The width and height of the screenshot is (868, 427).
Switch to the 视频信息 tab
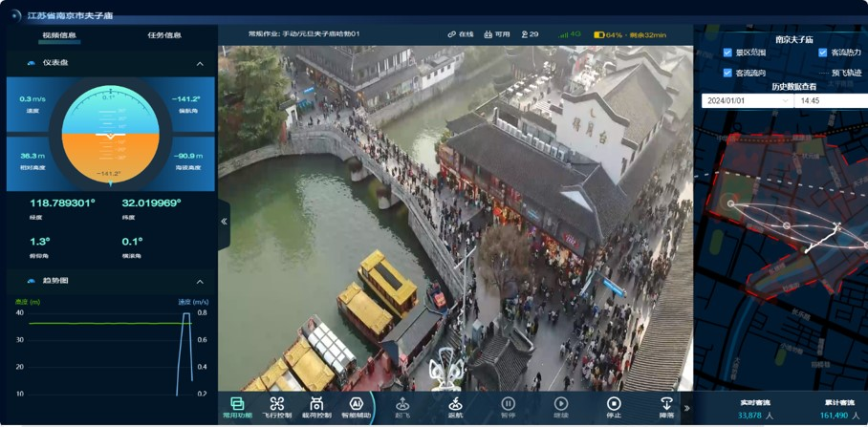(59, 35)
